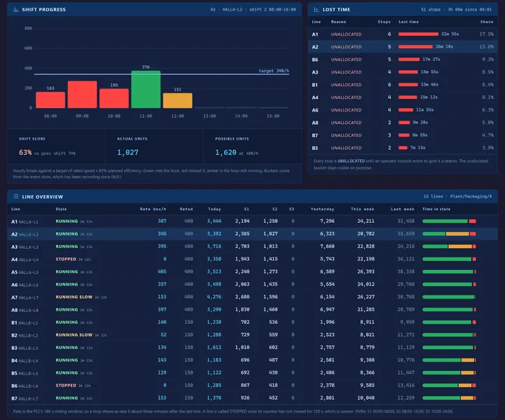The image size is (505, 420).
Task: Click A6 rate value 357
Action: [x=162, y=285]
